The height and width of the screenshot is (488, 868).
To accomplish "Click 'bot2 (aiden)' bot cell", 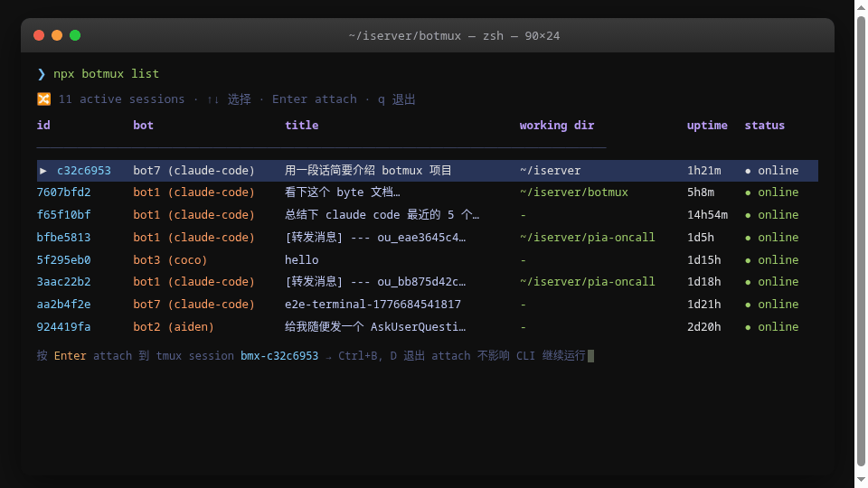I will 174,327.
